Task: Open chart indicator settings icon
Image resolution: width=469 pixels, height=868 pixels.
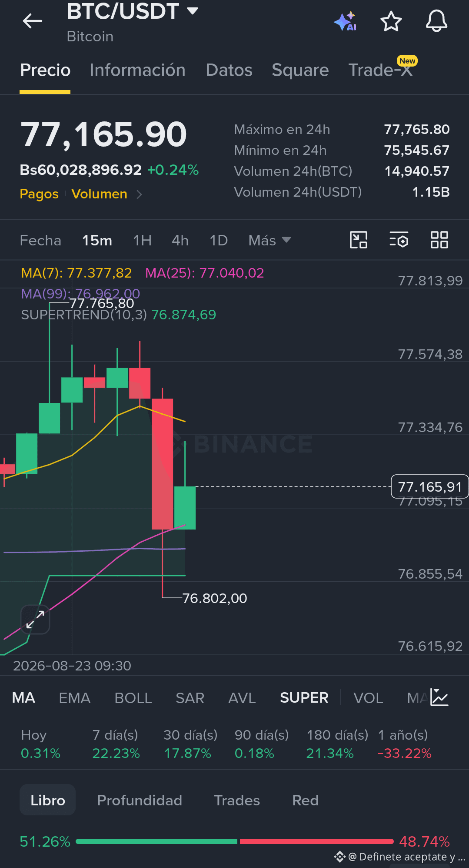Action: pos(399,240)
